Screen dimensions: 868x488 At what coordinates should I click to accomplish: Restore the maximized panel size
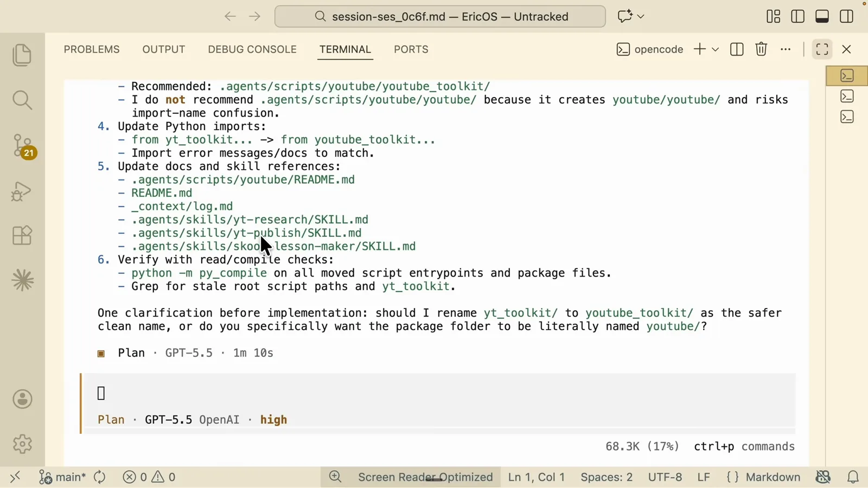822,49
